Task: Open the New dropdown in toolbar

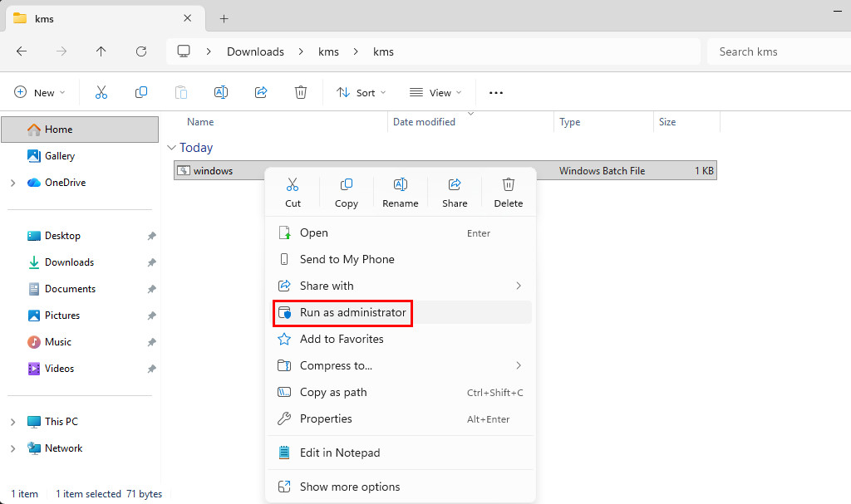Action: [x=40, y=92]
